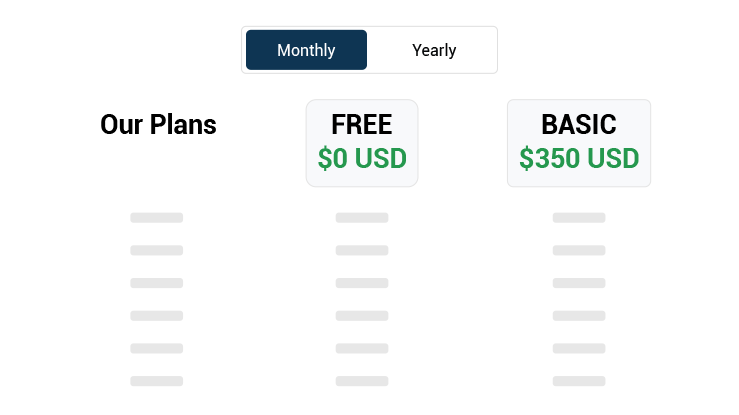Screen dimensions: 739x415
Task: Click last placeholder bar under Our Plans
Action: tap(157, 381)
